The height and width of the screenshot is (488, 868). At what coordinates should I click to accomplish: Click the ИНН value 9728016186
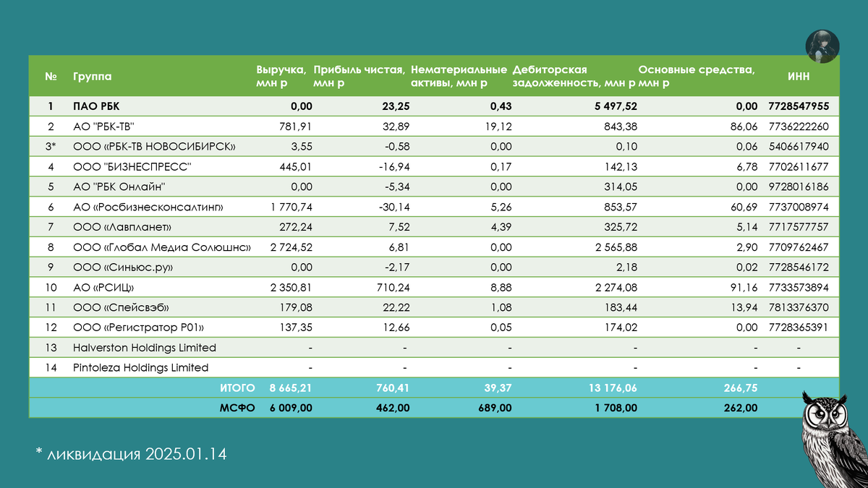pyautogui.click(x=799, y=187)
